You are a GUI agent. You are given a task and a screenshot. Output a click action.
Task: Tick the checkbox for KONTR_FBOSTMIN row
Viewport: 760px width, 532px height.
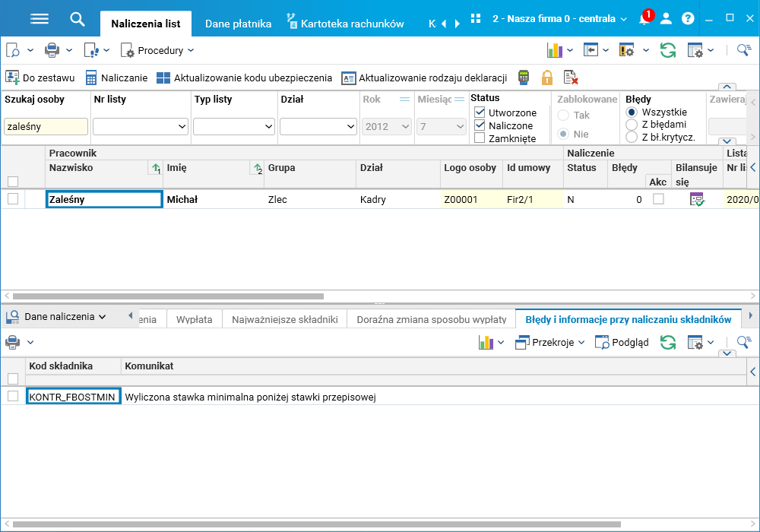13,396
